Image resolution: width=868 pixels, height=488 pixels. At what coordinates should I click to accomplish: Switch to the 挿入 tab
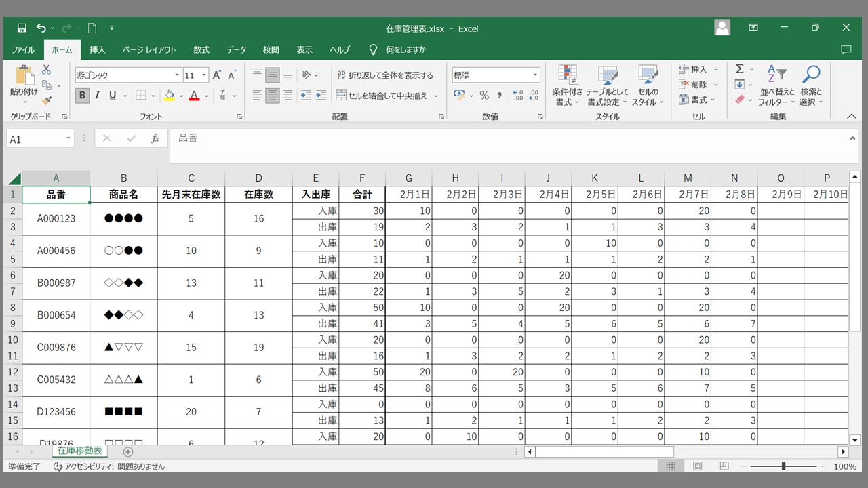click(98, 49)
